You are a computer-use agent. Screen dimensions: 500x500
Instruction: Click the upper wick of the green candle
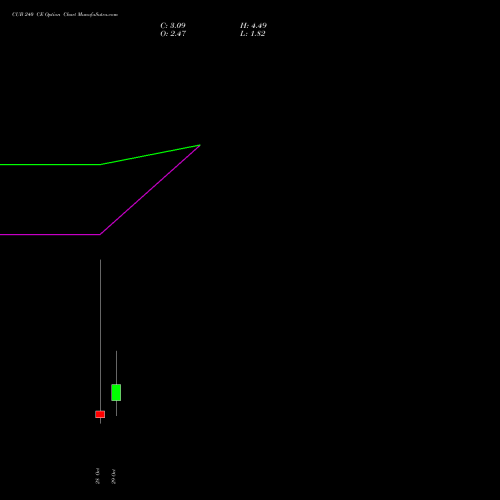pos(116,367)
